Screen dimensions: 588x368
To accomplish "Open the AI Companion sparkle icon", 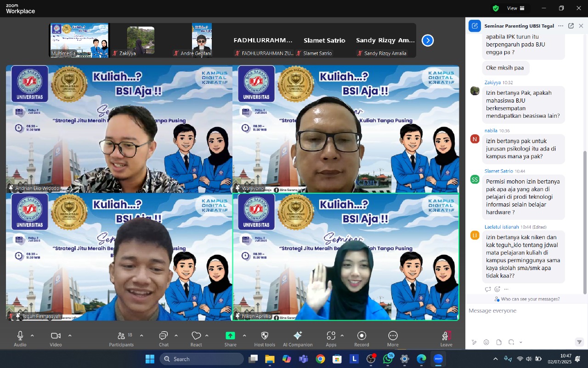I will [x=298, y=336].
